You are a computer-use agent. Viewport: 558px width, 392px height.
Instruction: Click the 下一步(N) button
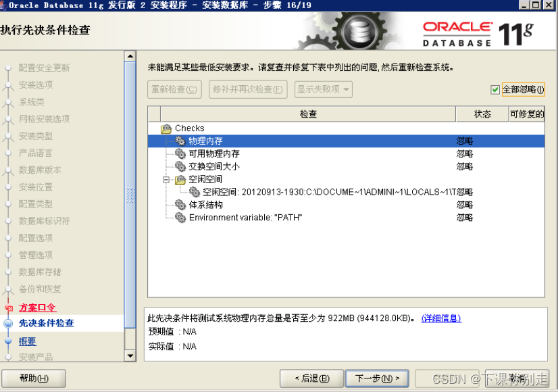click(x=377, y=378)
